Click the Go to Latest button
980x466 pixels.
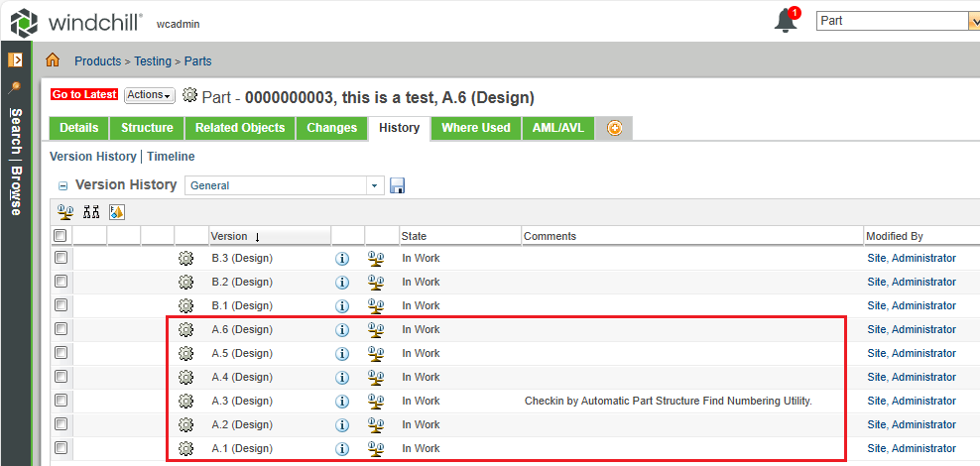(84, 95)
